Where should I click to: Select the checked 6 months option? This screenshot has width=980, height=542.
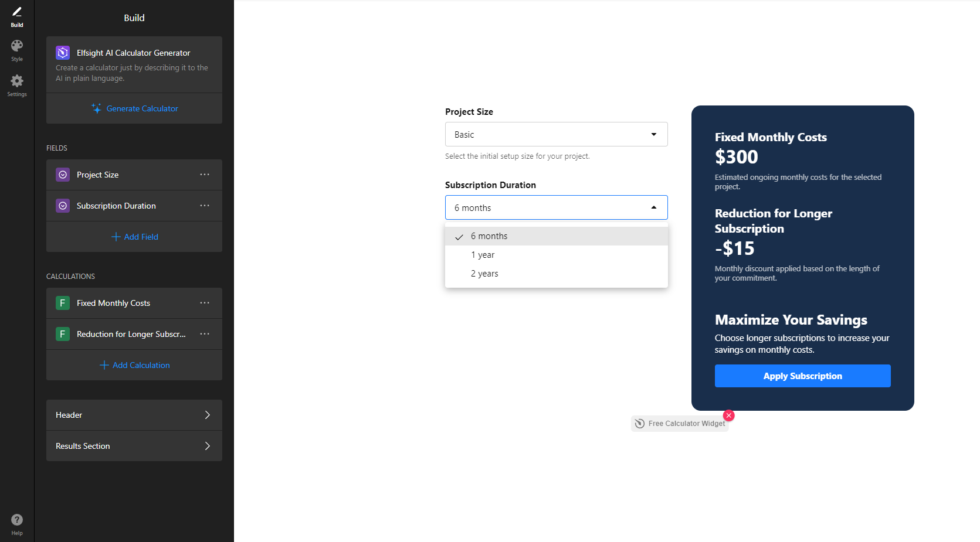(x=556, y=236)
